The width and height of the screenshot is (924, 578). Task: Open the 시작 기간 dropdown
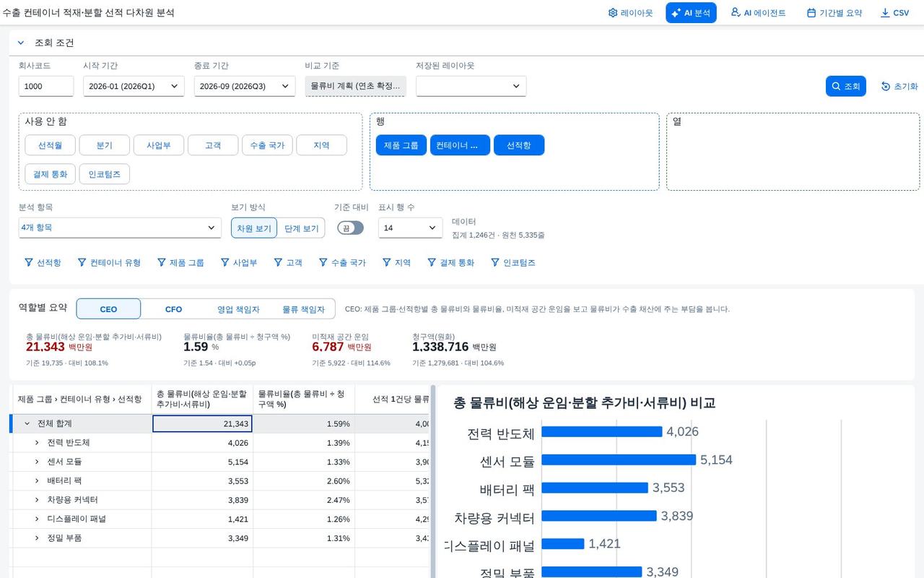point(134,86)
